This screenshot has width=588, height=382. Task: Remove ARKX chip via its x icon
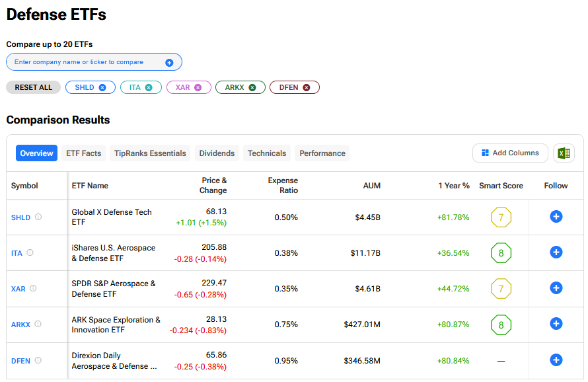(x=252, y=87)
